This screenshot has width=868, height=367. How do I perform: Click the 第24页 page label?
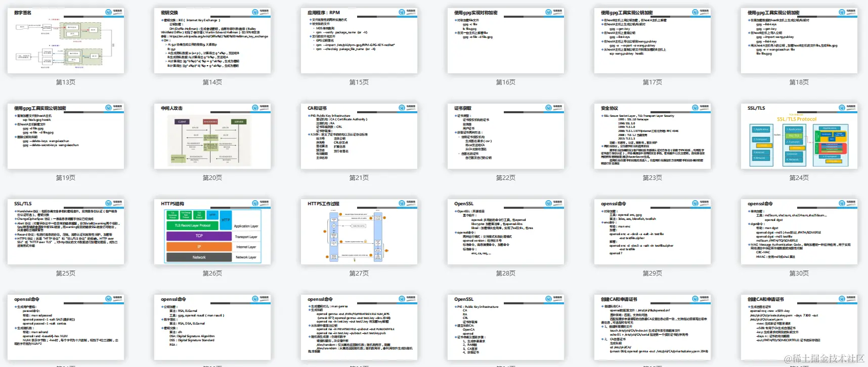tap(799, 177)
